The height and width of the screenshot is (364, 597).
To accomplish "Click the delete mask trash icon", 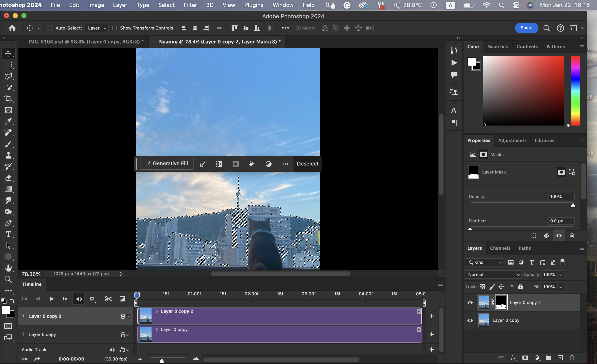I will [571, 236].
